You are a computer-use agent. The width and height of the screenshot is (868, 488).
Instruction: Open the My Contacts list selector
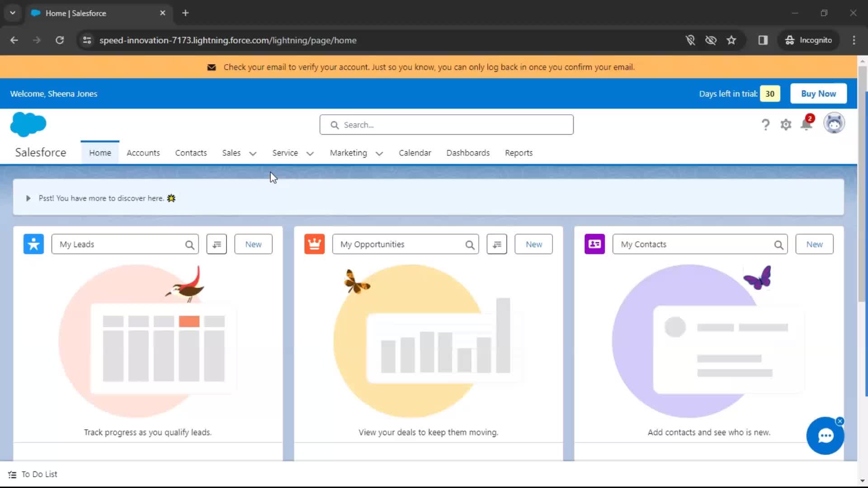700,244
